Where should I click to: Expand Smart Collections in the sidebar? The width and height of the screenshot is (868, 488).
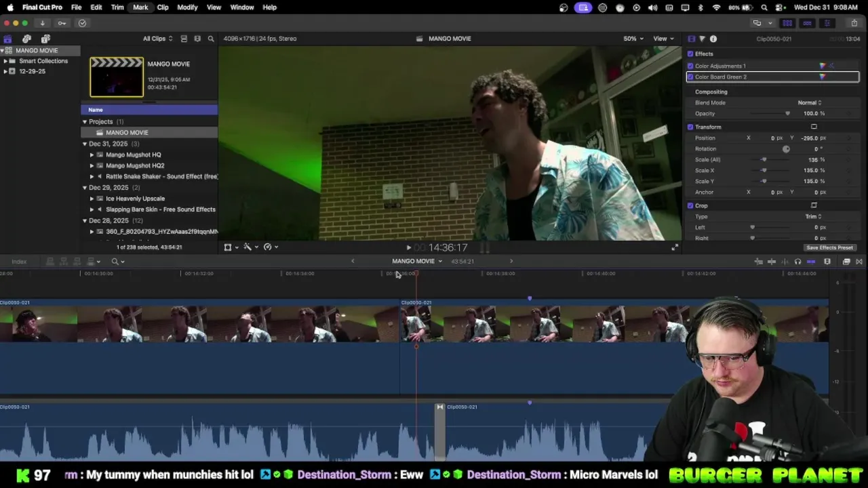click(5, 61)
